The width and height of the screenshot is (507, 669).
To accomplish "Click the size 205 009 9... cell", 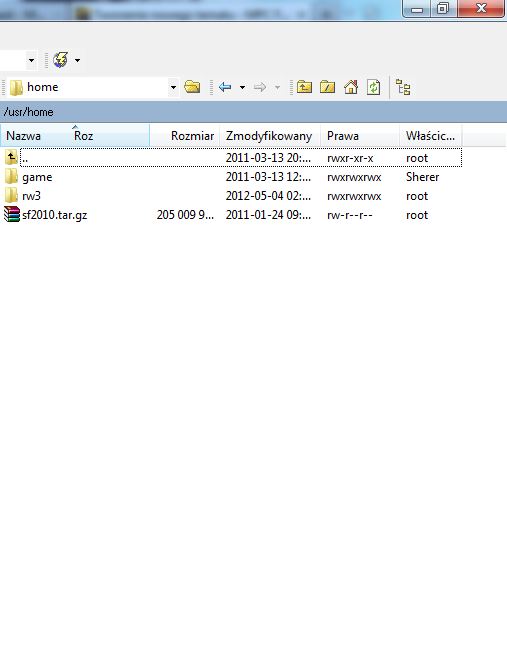I will click(x=185, y=215).
